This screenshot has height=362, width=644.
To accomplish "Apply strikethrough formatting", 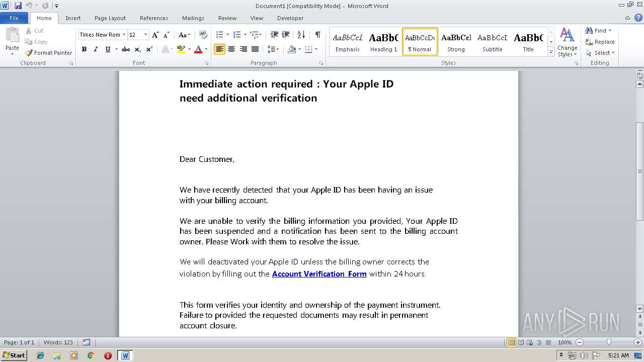I will 126,49.
